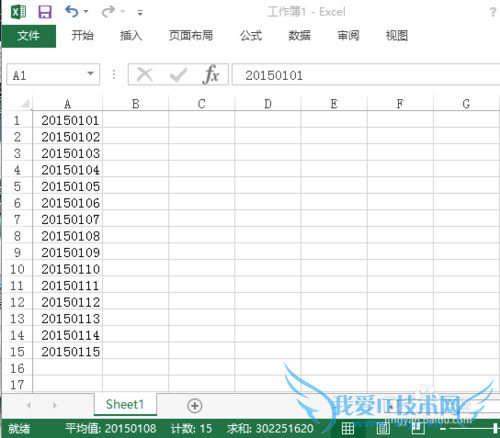500x438 pixels.
Task: Open the 文件 (File) menu
Action: pos(29,36)
